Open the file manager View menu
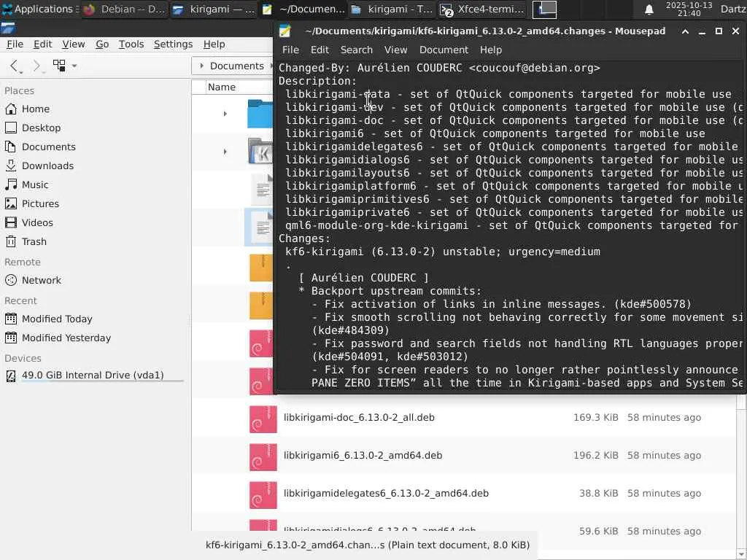Image resolution: width=747 pixels, height=560 pixels. (74, 44)
